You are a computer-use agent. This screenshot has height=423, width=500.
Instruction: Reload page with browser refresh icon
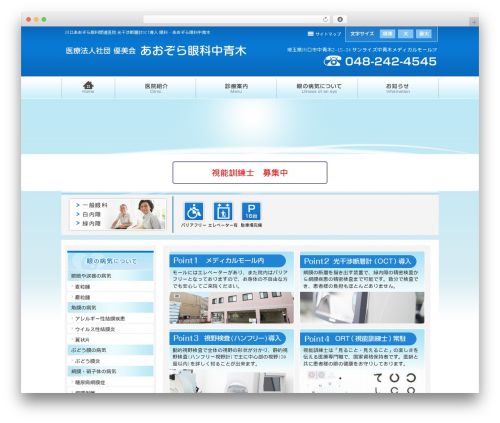point(325,19)
